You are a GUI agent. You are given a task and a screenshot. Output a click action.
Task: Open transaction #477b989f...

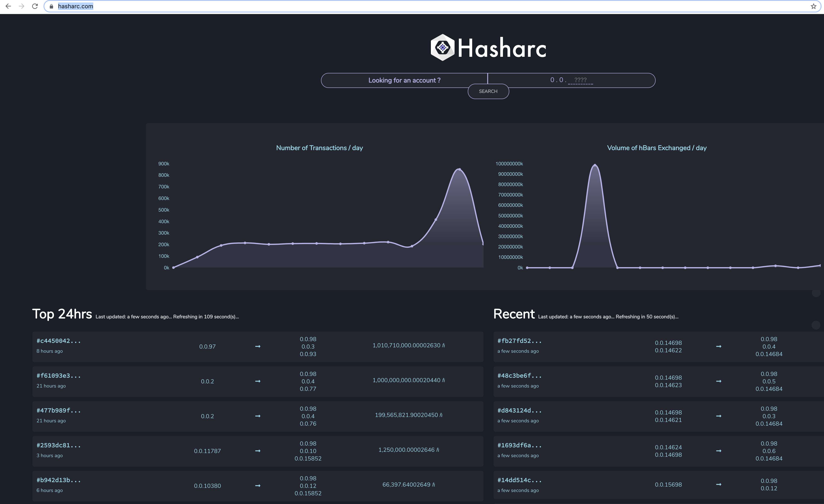click(x=58, y=410)
